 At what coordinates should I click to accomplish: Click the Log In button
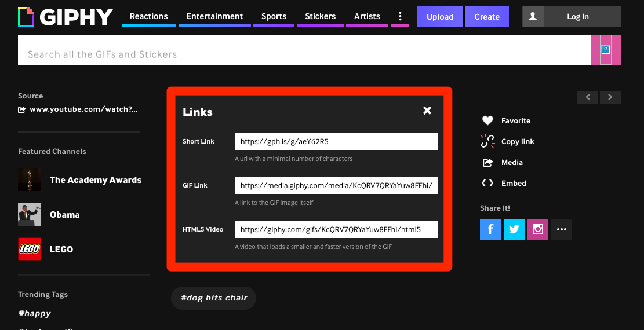pos(577,16)
